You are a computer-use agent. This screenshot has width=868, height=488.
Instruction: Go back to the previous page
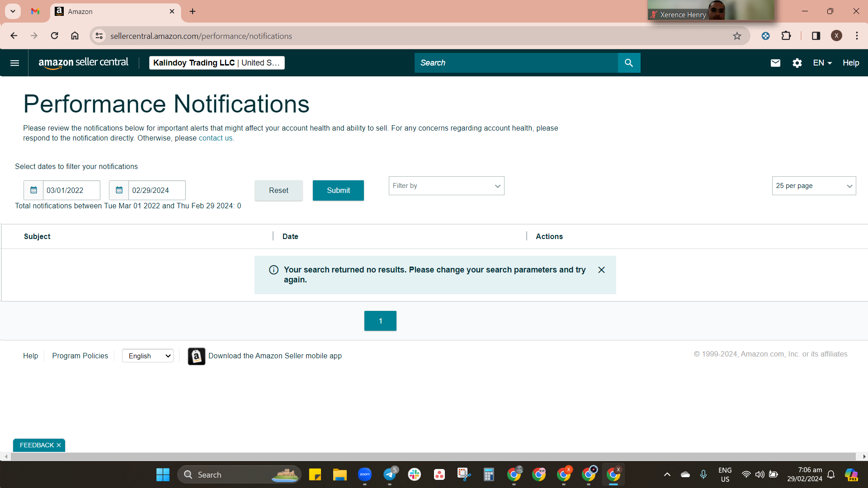[x=14, y=36]
